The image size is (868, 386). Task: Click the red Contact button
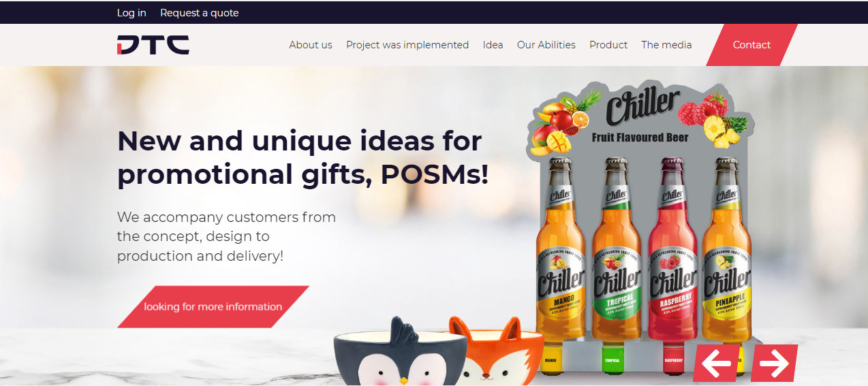point(751,45)
